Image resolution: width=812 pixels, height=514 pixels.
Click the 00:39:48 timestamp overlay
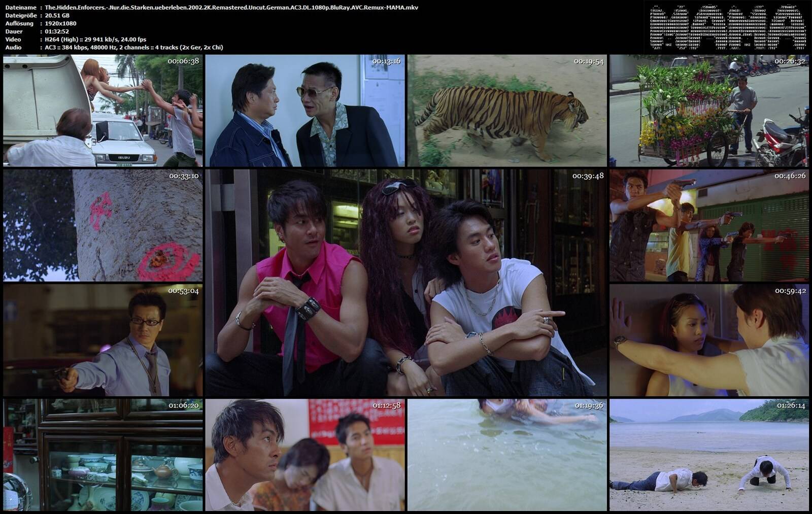click(x=588, y=176)
